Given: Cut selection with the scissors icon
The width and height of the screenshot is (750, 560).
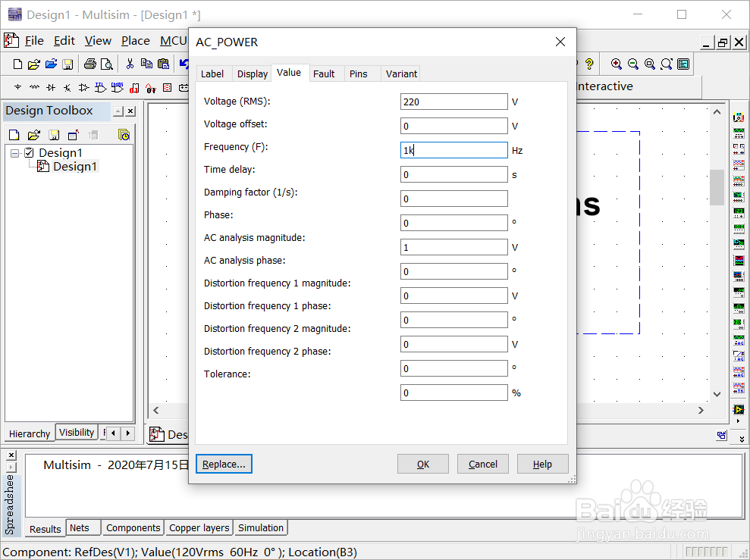Looking at the screenshot, I should 130,64.
